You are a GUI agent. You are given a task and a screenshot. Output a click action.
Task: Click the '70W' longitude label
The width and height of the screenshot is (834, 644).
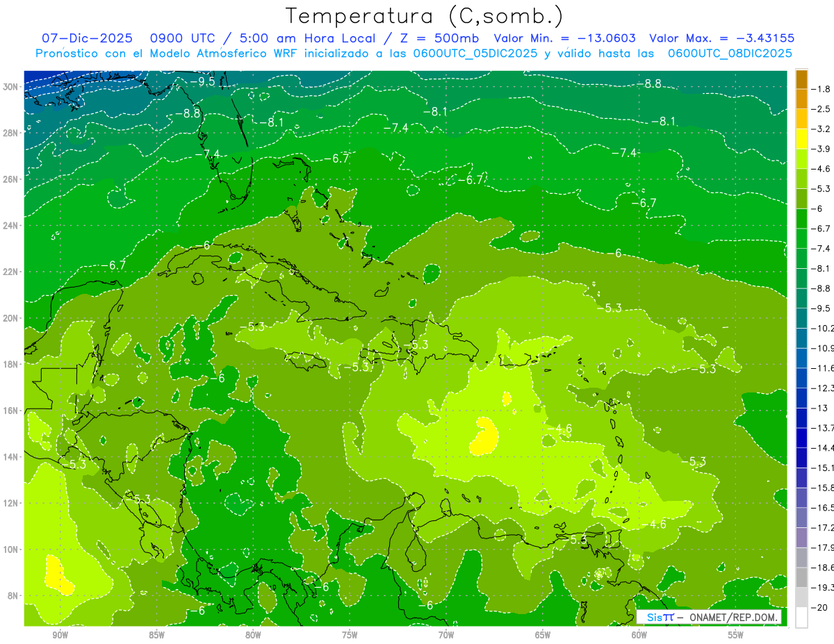pyautogui.click(x=446, y=635)
